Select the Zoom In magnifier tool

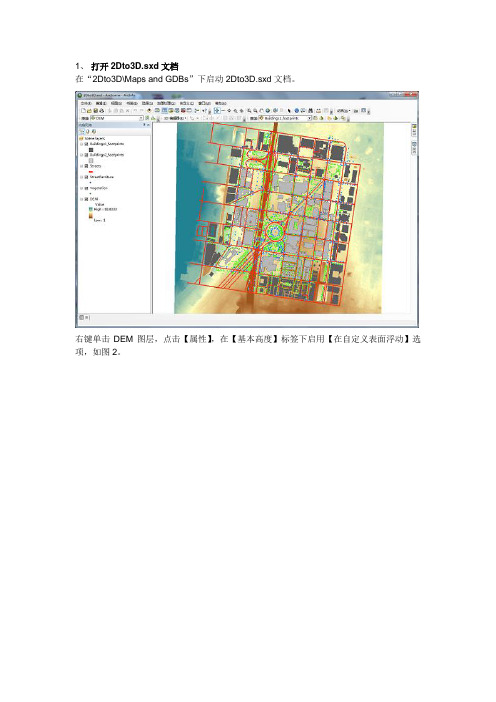[249, 111]
